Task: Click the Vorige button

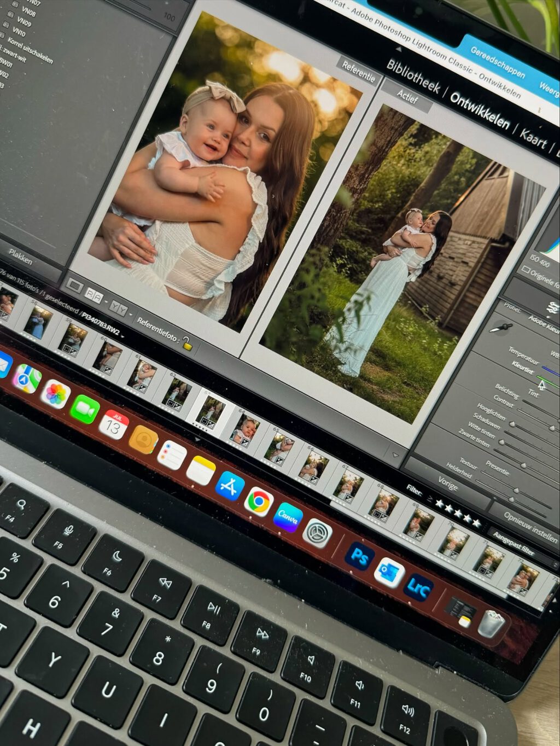Action: (x=448, y=482)
